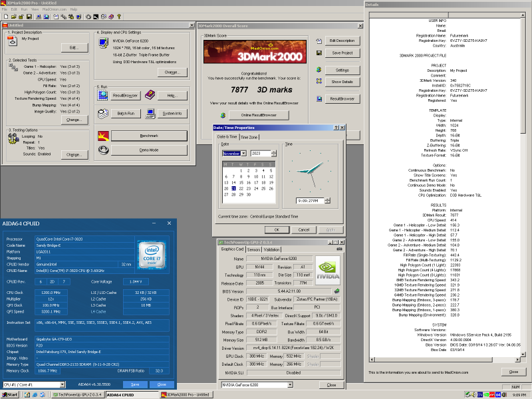Click the padlock toolbar icon in 3DMark2000
532x399 pixels.
[x=21, y=17]
